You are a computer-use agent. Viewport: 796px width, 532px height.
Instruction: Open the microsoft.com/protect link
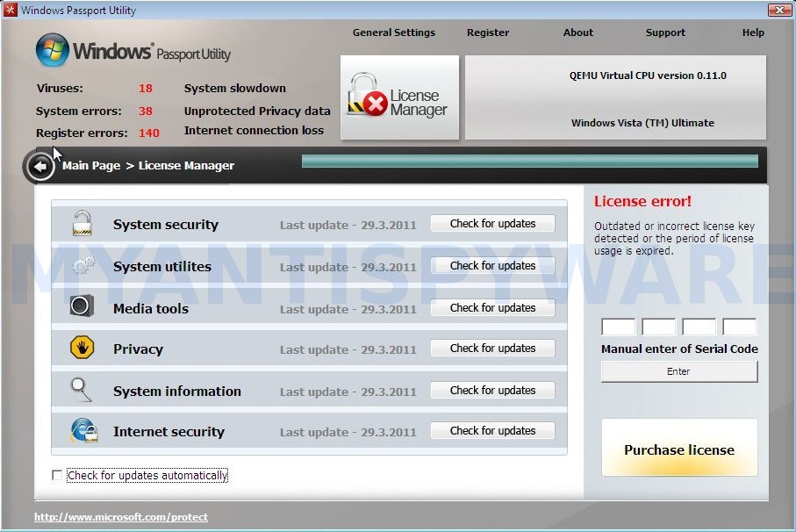pyautogui.click(x=121, y=517)
